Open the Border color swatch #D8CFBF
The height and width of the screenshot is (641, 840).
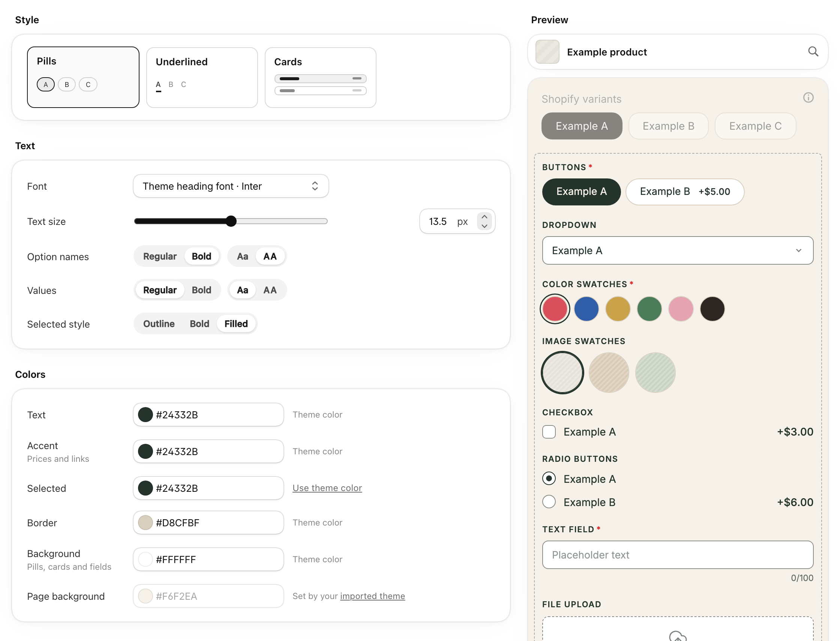click(x=145, y=522)
